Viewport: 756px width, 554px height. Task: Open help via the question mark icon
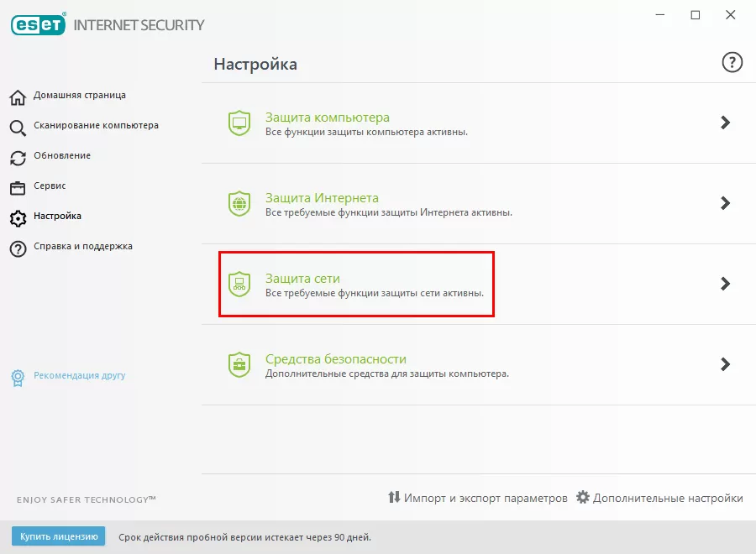732,62
